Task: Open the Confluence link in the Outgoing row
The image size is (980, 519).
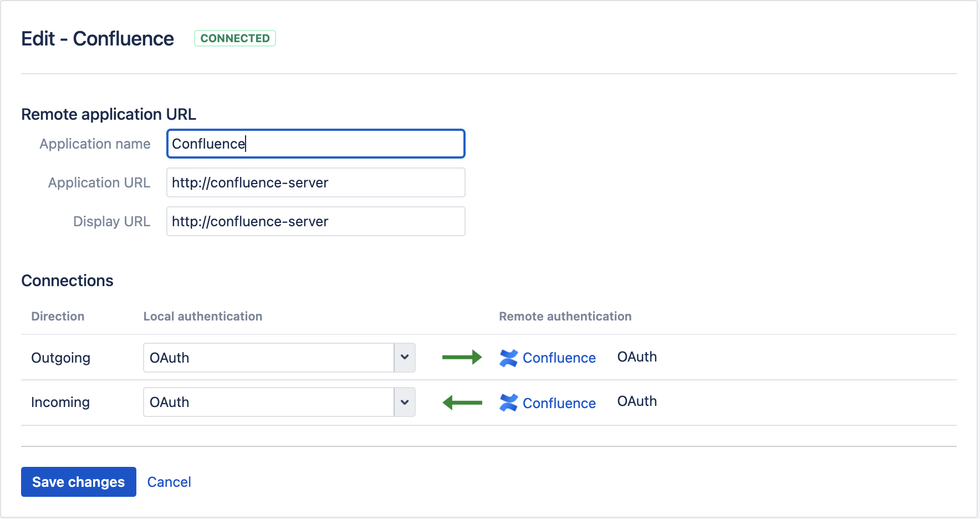Action: 559,358
